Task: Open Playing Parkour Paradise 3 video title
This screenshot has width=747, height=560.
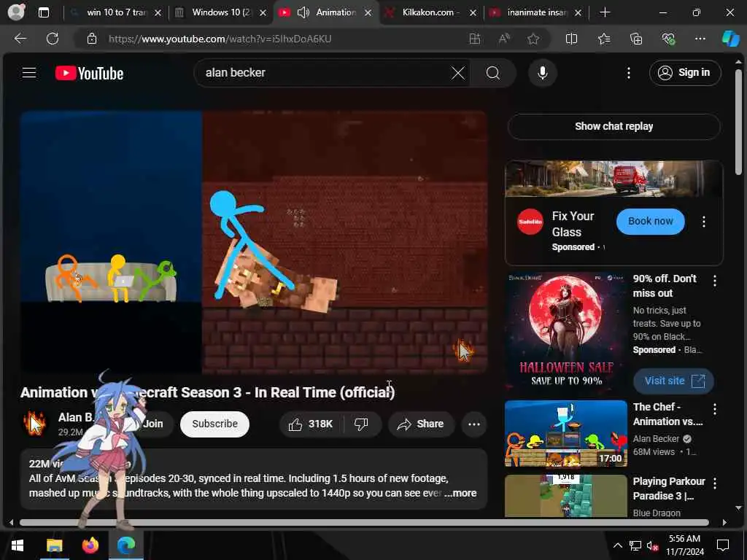Action: tap(669, 488)
